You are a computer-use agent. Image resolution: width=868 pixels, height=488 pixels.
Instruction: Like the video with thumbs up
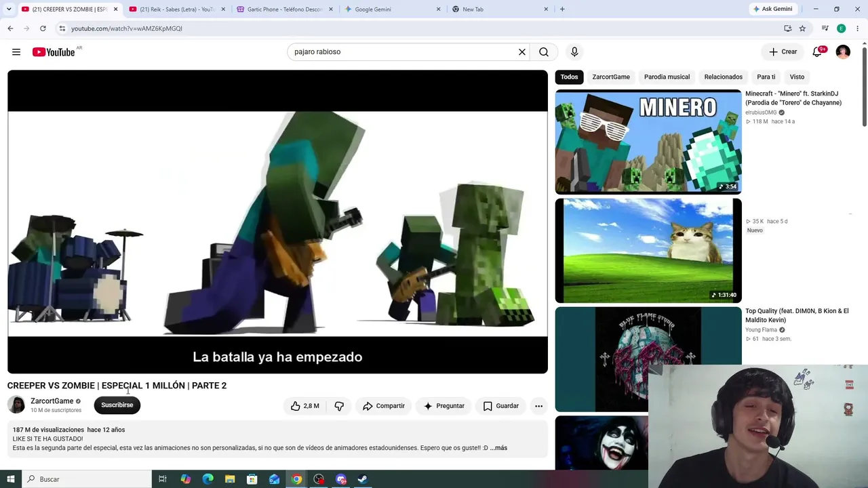[304, 406]
